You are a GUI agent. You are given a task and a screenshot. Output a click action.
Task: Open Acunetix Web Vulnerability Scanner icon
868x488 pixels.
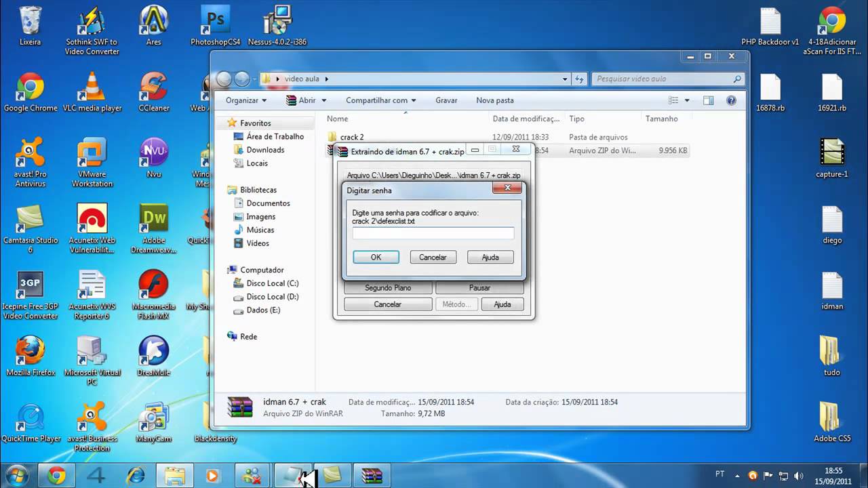(92, 229)
